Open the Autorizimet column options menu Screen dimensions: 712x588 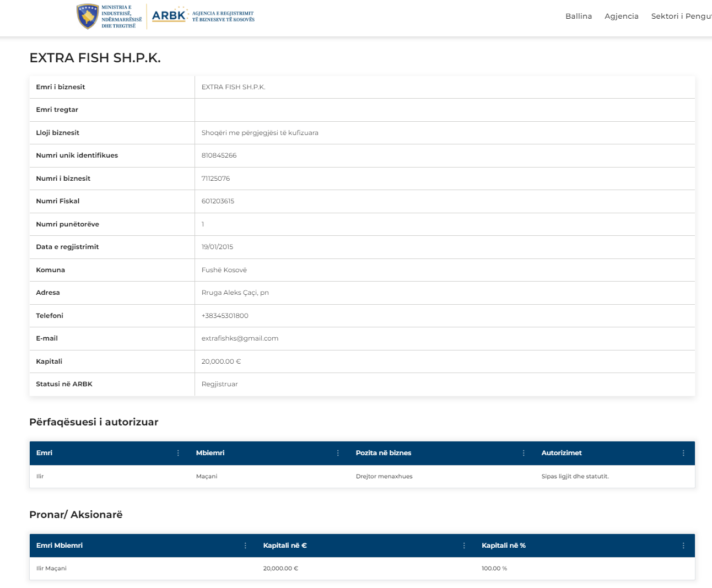[683, 453]
